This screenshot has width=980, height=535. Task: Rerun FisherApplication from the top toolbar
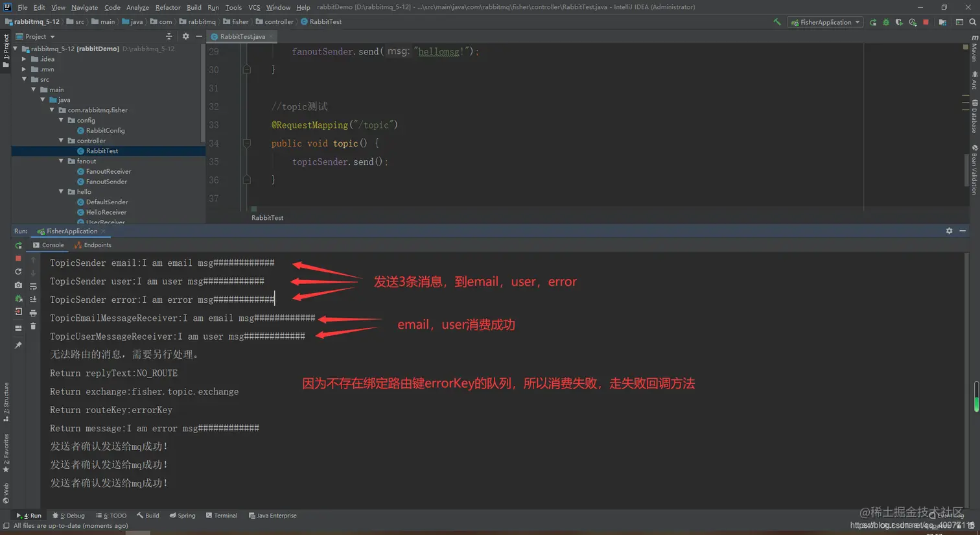(873, 22)
